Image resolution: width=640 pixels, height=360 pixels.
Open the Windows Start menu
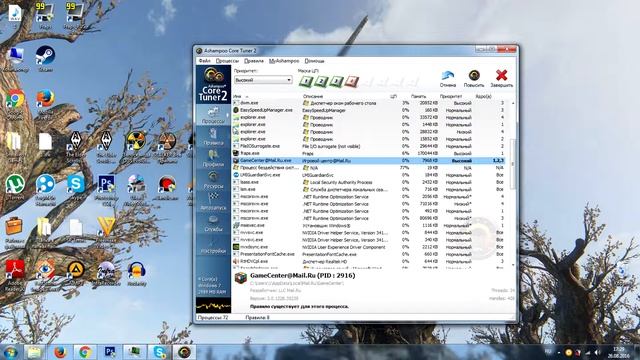coord(10,351)
